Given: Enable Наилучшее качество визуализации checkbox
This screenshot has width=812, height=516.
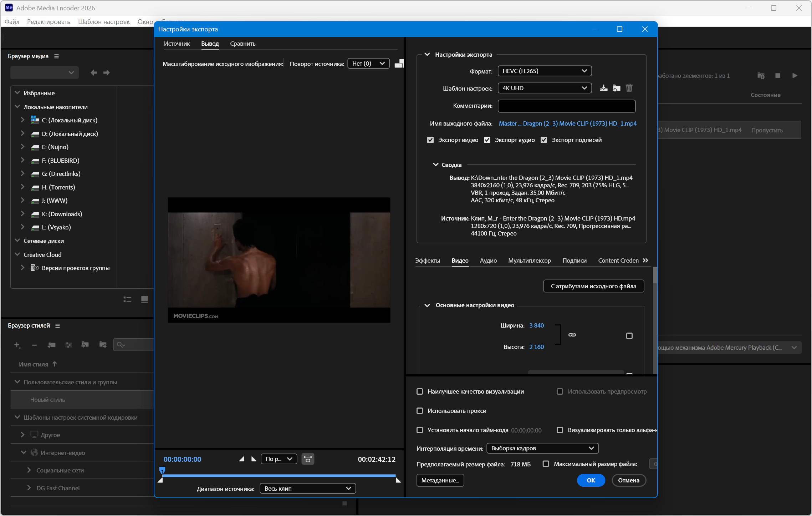Looking at the screenshot, I should click(x=420, y=392).
